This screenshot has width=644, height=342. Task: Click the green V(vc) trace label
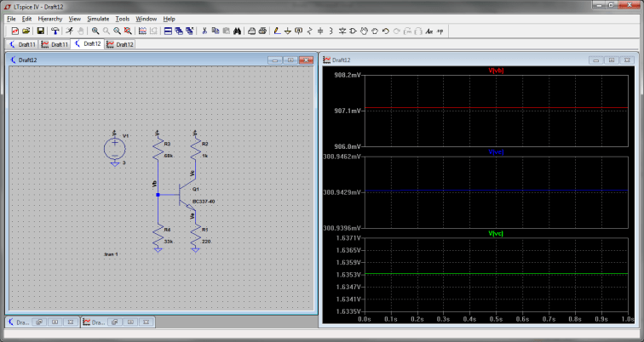496,233
